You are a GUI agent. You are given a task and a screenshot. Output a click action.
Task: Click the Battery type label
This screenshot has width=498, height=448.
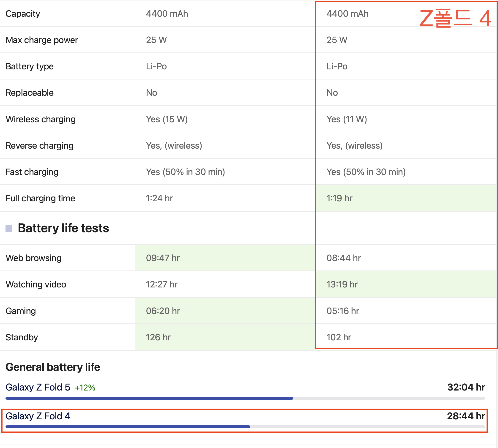point(30,66)
